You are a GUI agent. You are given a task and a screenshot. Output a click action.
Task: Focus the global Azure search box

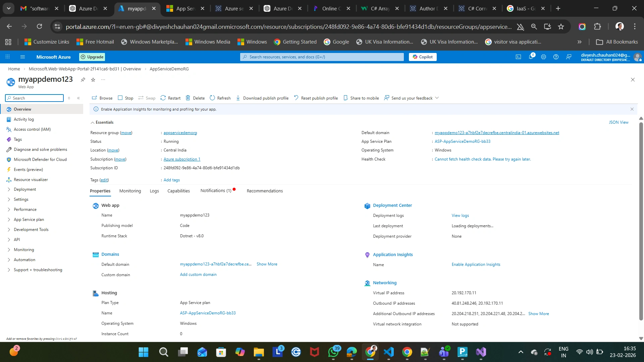point(322,57)
